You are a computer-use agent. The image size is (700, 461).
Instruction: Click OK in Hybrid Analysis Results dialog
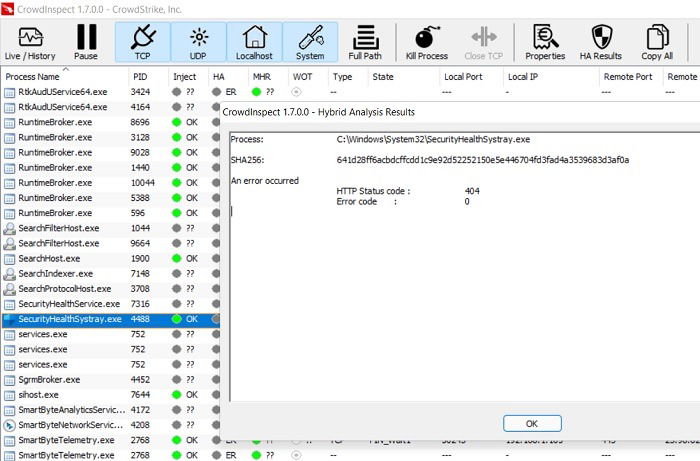pos(532,424)
